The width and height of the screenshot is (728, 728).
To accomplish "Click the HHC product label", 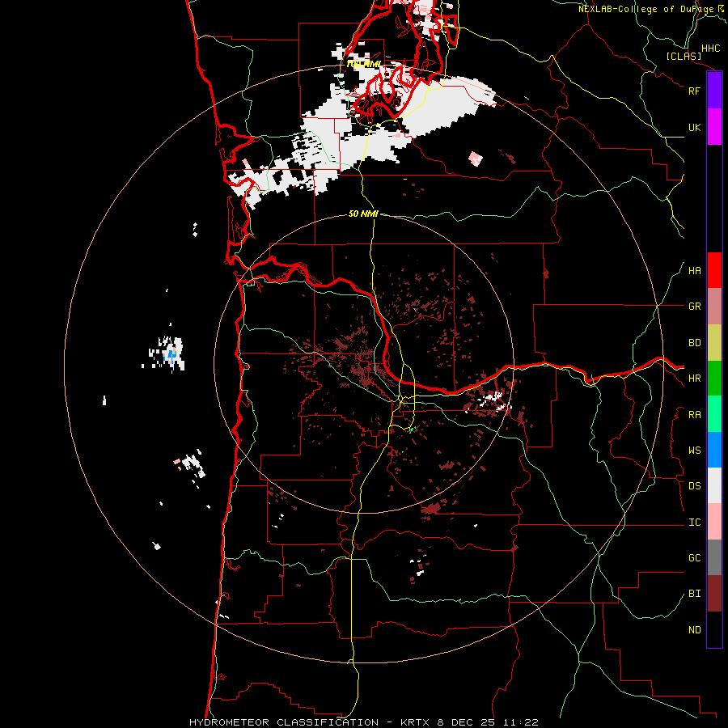I will (x=710, y=49).
